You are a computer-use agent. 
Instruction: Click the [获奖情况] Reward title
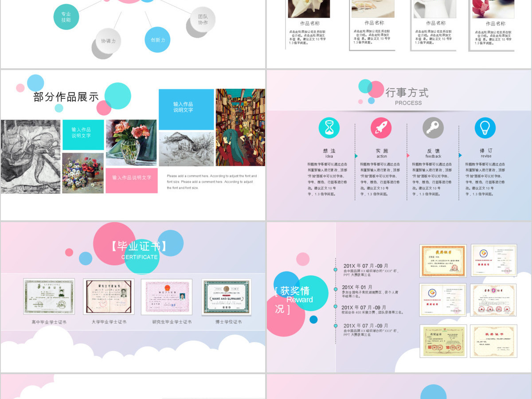tap(293, 300)
